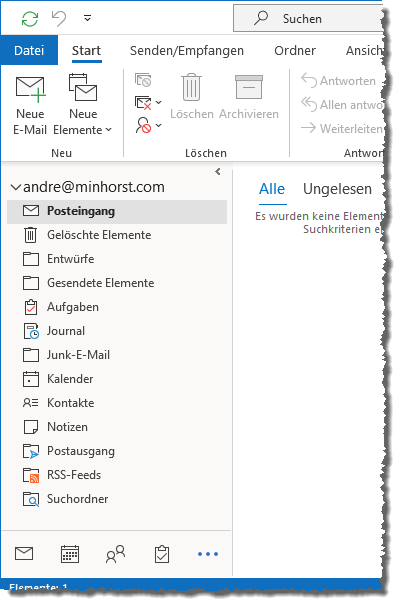The image size is (402, 609).
Task: Open the Aufgaben folder
Action: (117, 308)
